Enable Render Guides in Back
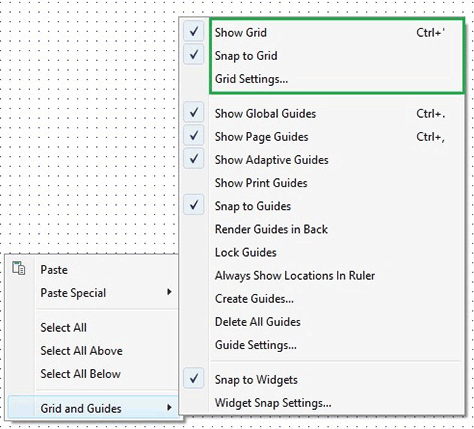This screenshot has width=474, height=429. click(271, 229)
